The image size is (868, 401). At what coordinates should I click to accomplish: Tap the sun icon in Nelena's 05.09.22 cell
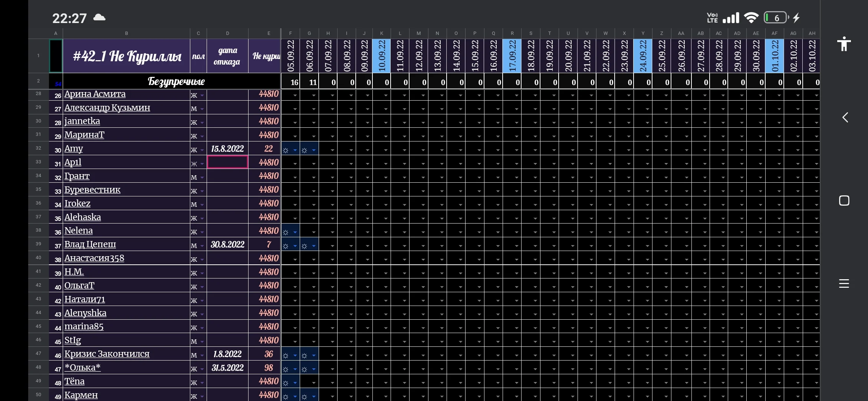pos(286,232)
